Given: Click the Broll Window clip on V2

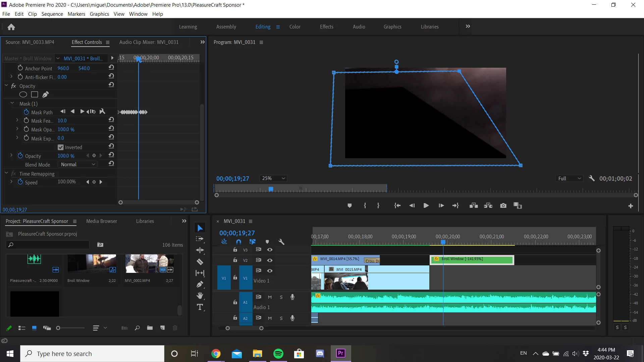Looking at the screenshot, I should pyautogui.click(x=476, y=260).
